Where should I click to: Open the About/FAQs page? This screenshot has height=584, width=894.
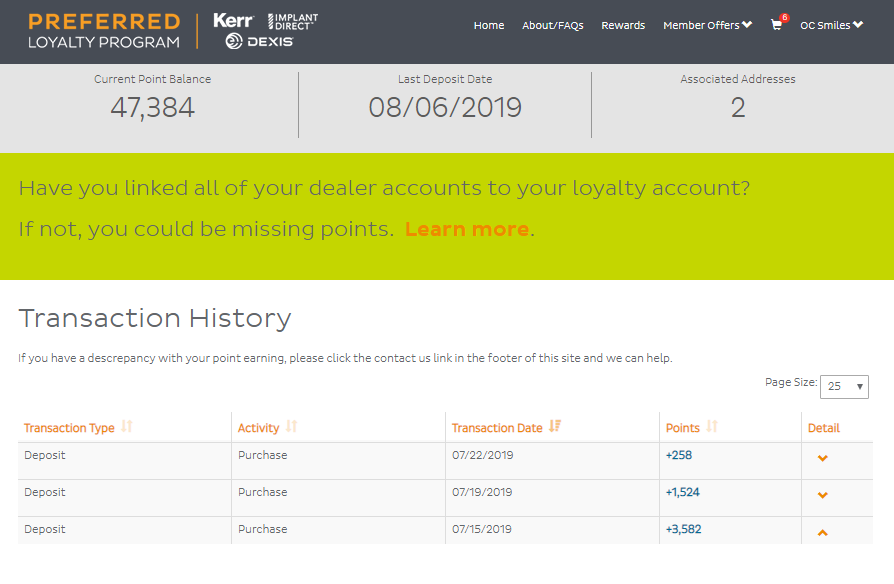tap(553, 26)
